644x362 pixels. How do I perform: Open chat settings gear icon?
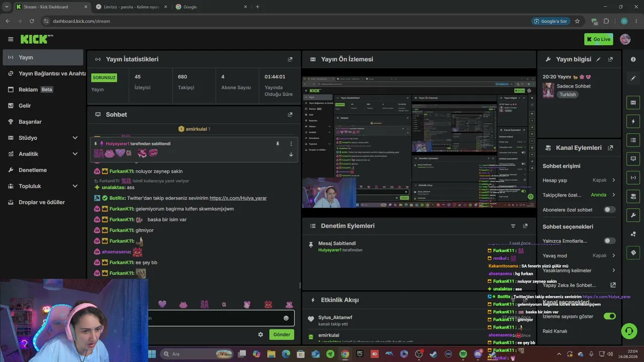point(261,334)
